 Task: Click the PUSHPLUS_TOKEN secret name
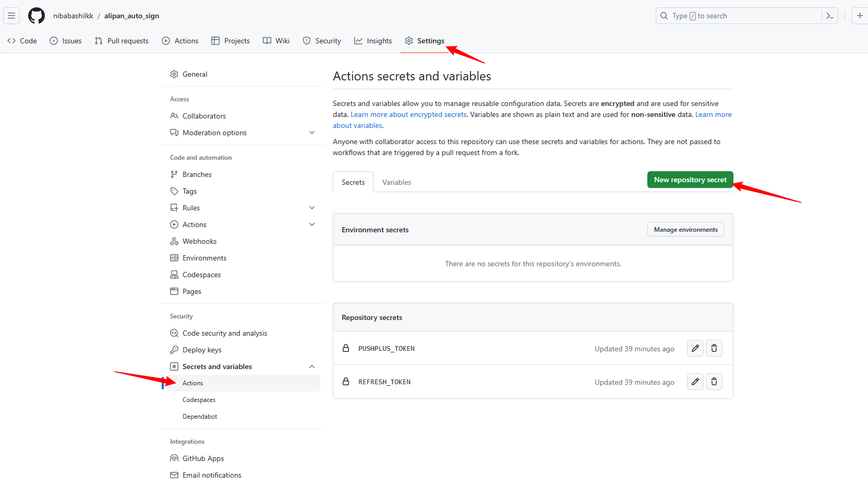tap(387, 349)
